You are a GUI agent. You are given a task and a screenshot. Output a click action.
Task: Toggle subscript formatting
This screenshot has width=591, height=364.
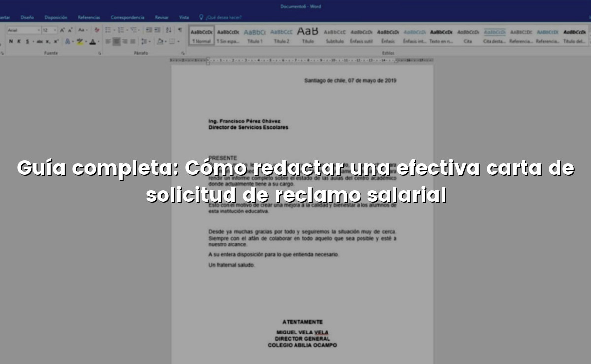[48, 42]
